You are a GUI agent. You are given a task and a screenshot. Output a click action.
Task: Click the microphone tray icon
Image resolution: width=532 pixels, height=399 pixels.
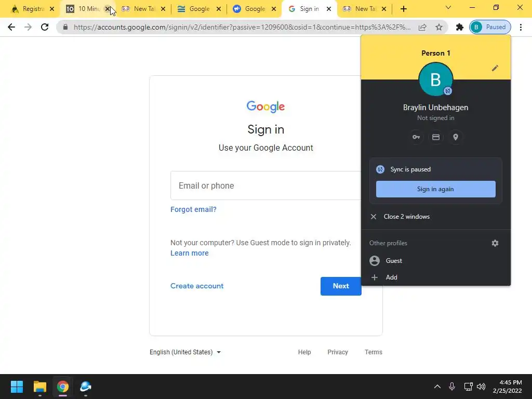(452, 387)
